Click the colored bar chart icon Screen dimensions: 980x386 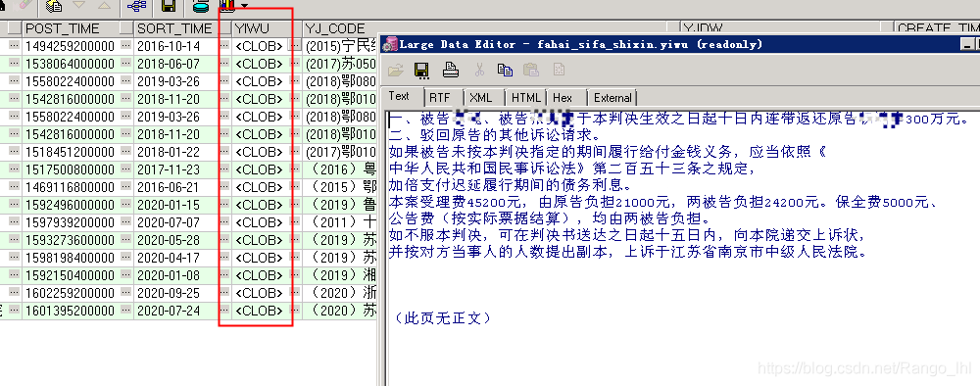(228, 7)
